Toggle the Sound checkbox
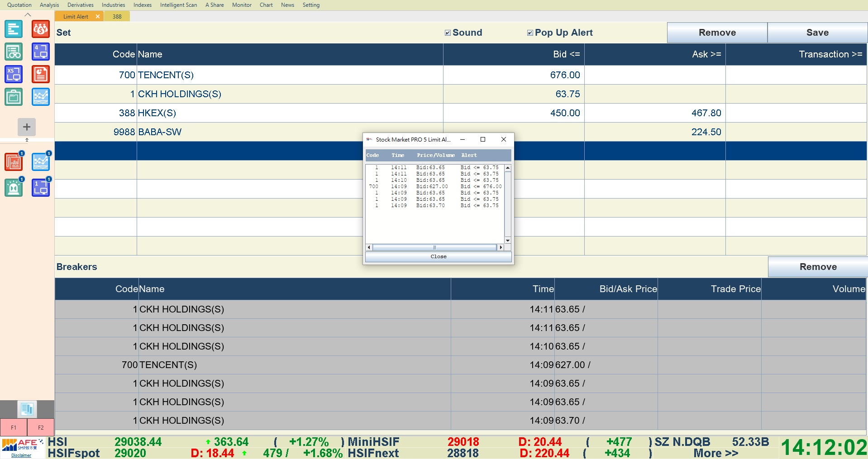 [448, 33]
